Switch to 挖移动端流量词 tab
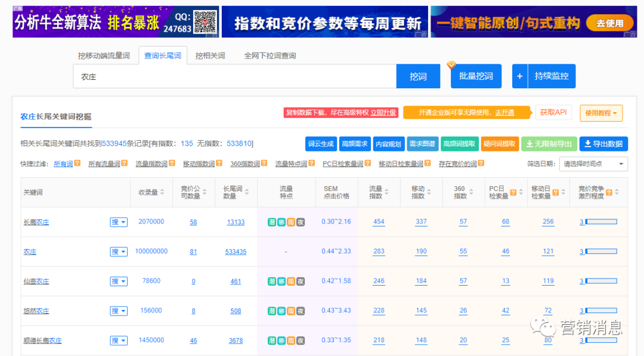 (x=104, y=56)
